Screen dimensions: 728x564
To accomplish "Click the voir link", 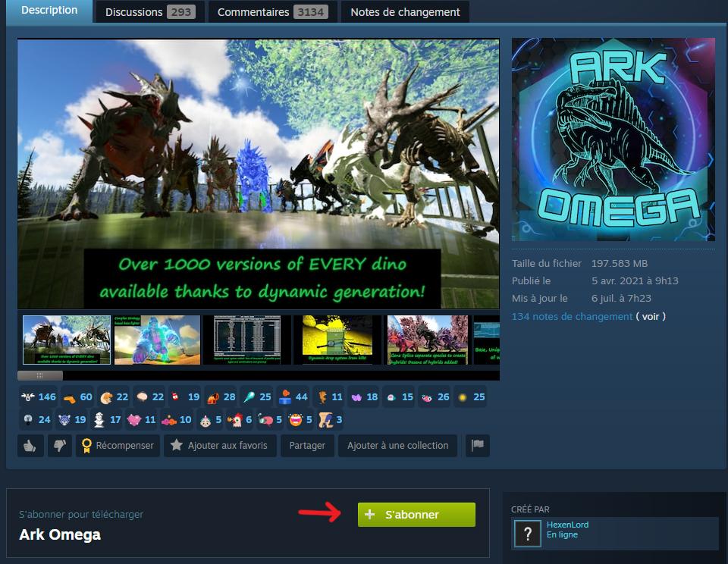I will (651, 317).
